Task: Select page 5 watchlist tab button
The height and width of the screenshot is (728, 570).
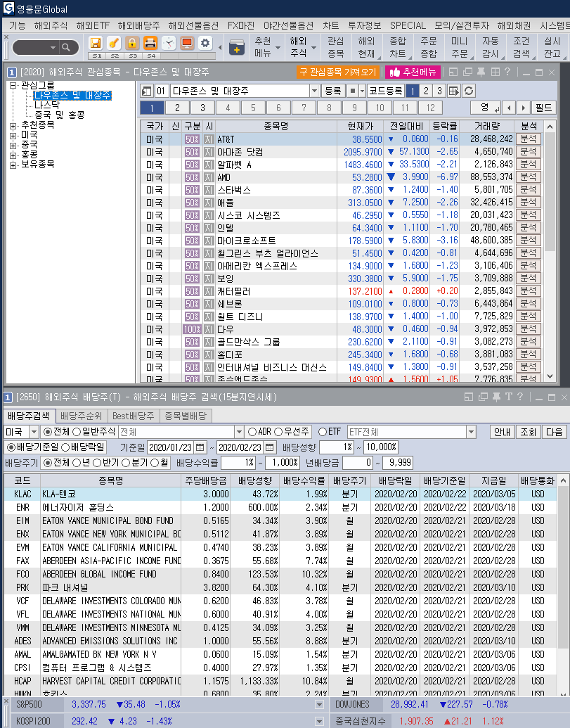Action: pyautogui.click(x=253, y=108)
